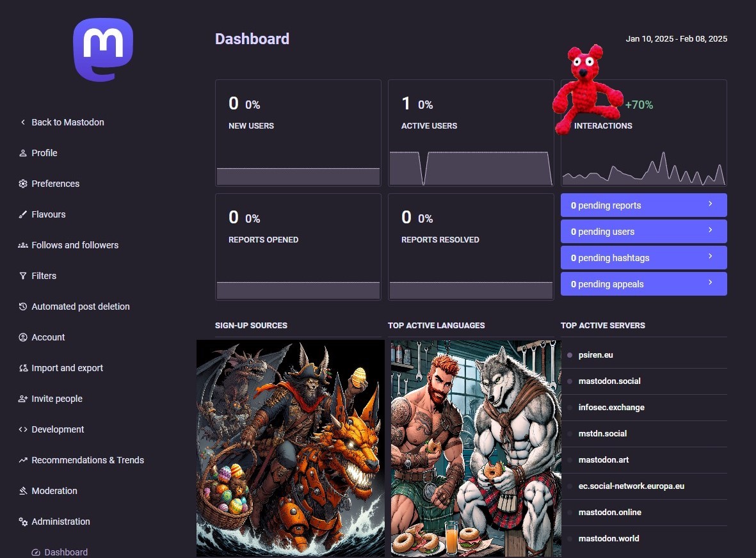This screenshot has width=756, height=558.
Task: Click the Dashboard gauge icon
Action: click(36, 552)
